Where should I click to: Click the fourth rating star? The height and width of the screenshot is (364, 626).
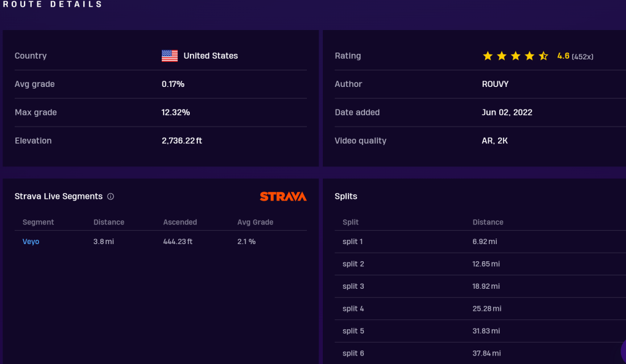530,56
